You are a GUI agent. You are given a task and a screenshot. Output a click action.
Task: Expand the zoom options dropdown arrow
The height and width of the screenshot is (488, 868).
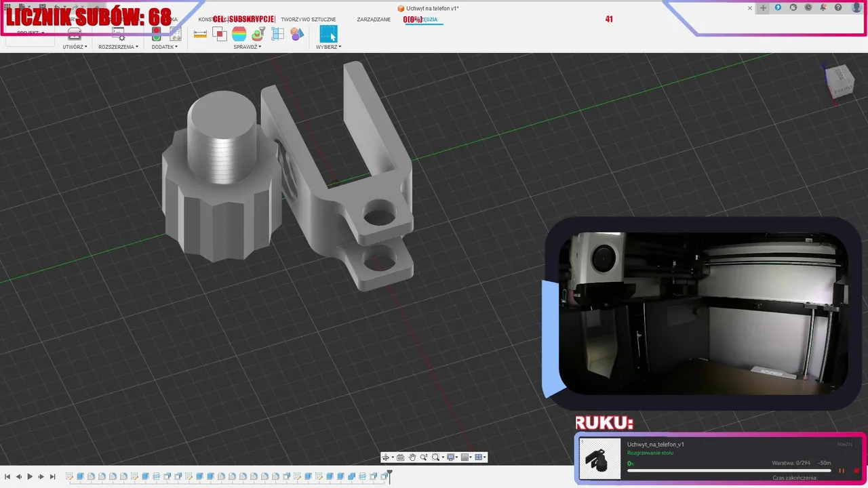coord(443,457)
